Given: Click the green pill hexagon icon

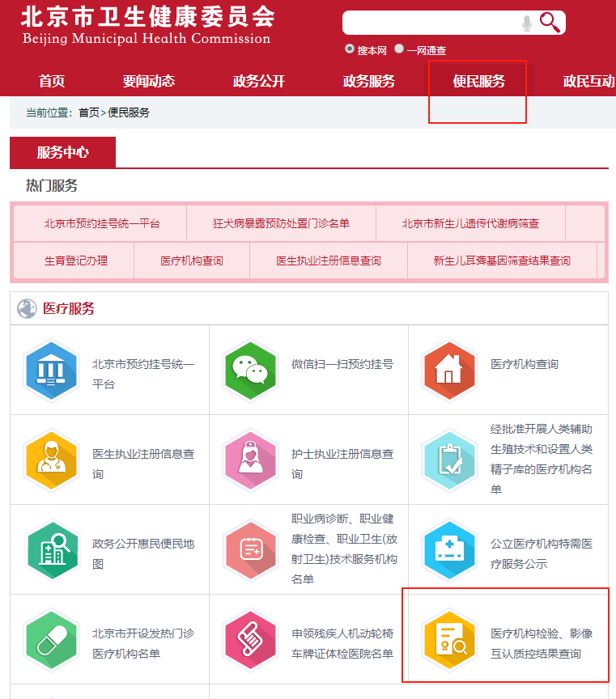Looking at the screenshot, I should coord(51,640).
